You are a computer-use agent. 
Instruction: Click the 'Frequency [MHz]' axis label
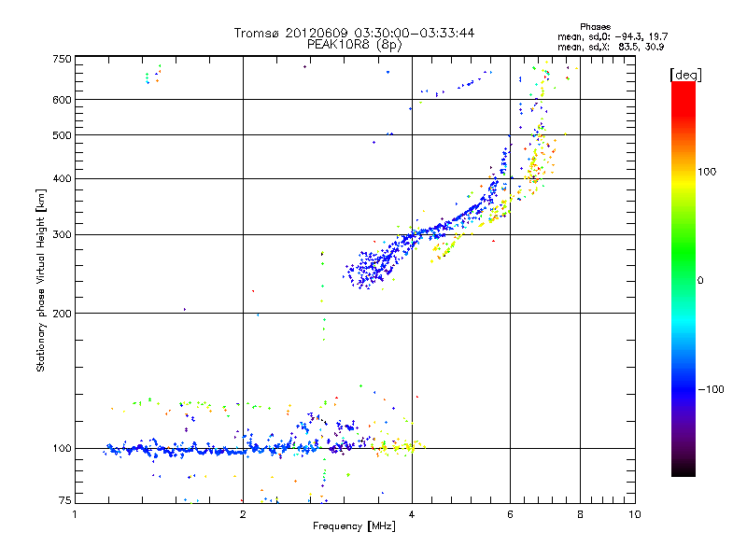tap(354, 526)
